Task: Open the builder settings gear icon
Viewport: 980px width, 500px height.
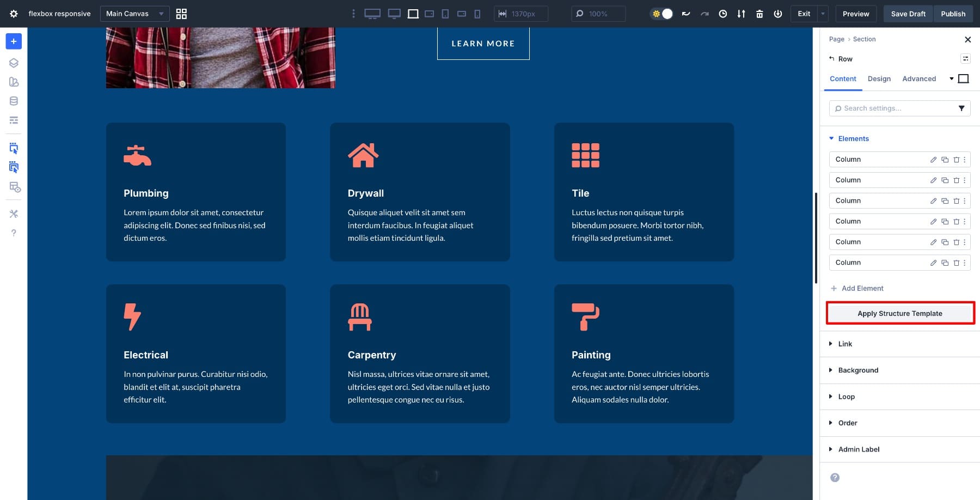Action: [14, 14]
